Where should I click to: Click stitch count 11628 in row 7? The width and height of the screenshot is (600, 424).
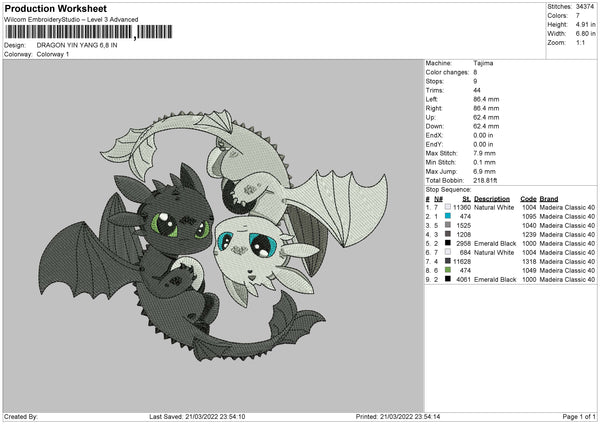tap(462, 261)
